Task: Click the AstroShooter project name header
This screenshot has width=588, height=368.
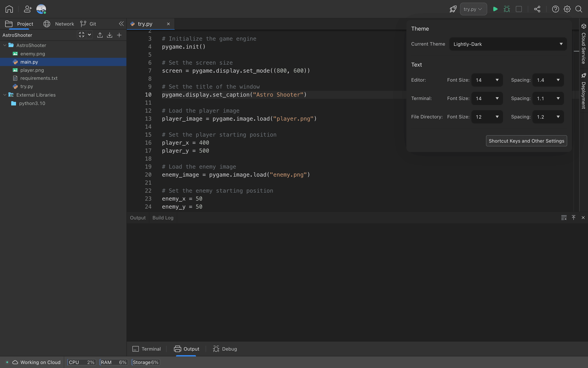Action: coord(17,35)
